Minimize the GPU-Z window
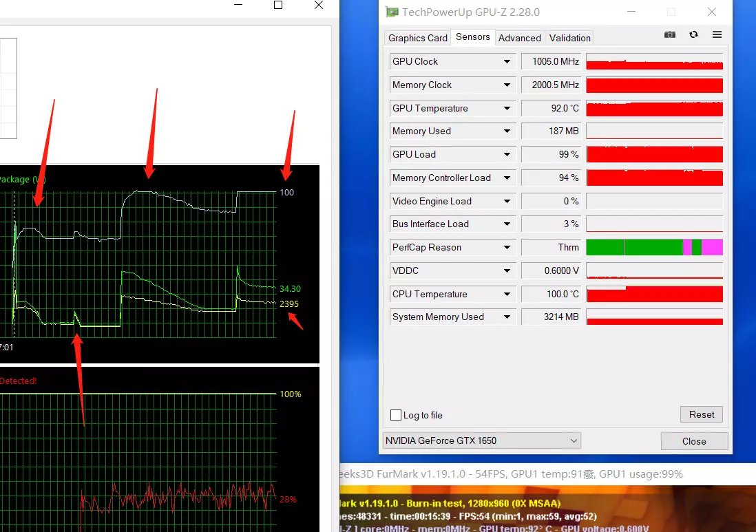Image resolution: width=756 pixels, height=532 pixels. (x=631, y=12)
